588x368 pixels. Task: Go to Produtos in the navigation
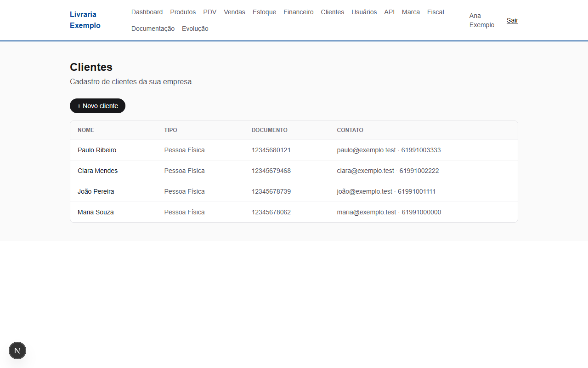183,12
